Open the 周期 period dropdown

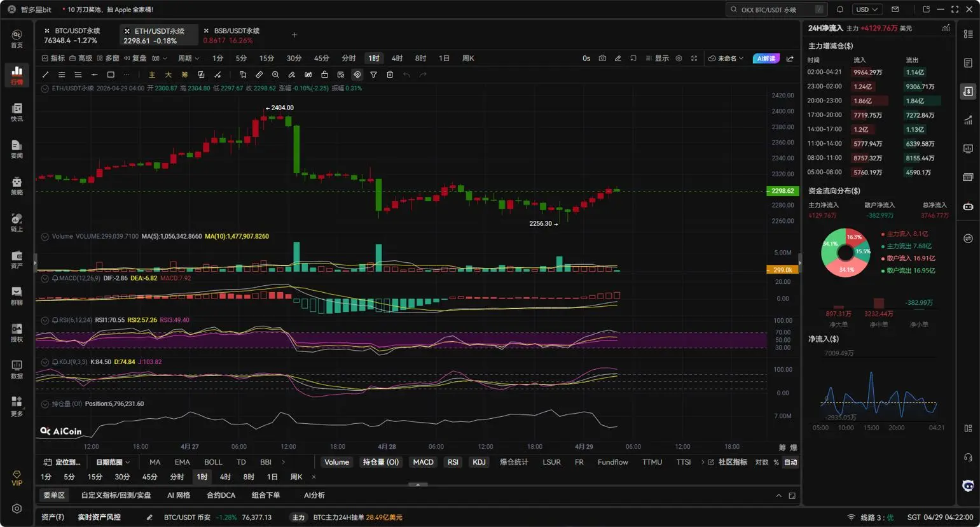(x=188, y=58)
